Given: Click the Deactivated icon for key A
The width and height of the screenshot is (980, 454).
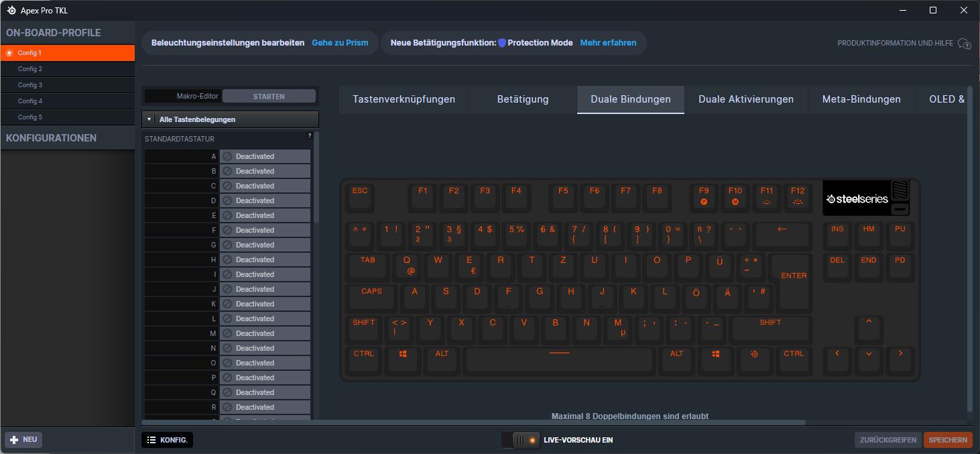Looking at the screenshot, I should pyautogui.click(x=227, y=156).
